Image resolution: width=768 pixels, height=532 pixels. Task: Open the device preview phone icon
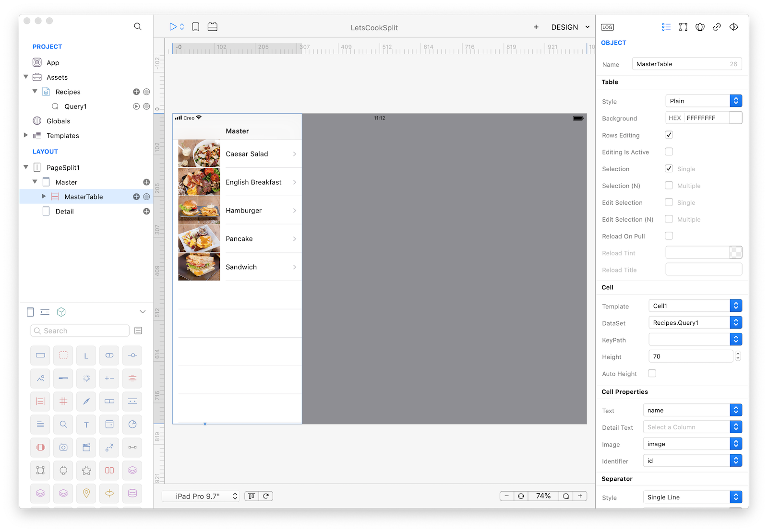pyautogui.click(x=195, y=27)
